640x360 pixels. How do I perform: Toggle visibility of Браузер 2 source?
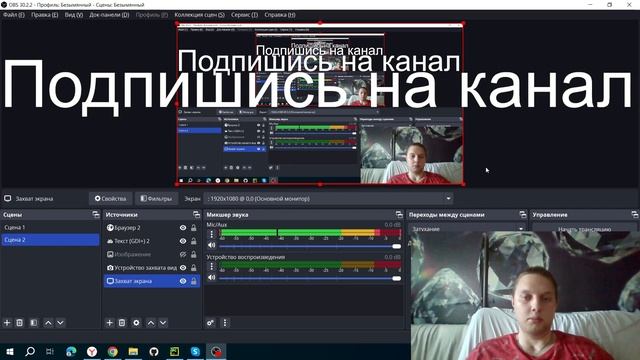tap(183, 228)
